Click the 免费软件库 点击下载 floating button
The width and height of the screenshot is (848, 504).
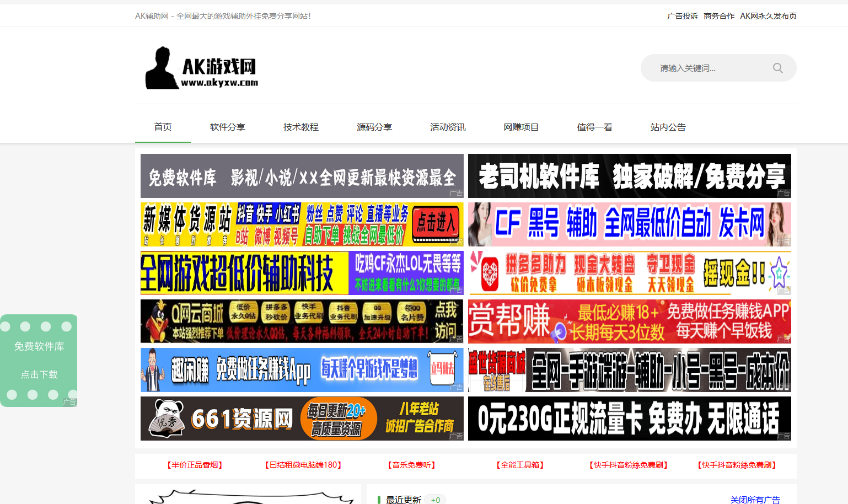(39, 361)
